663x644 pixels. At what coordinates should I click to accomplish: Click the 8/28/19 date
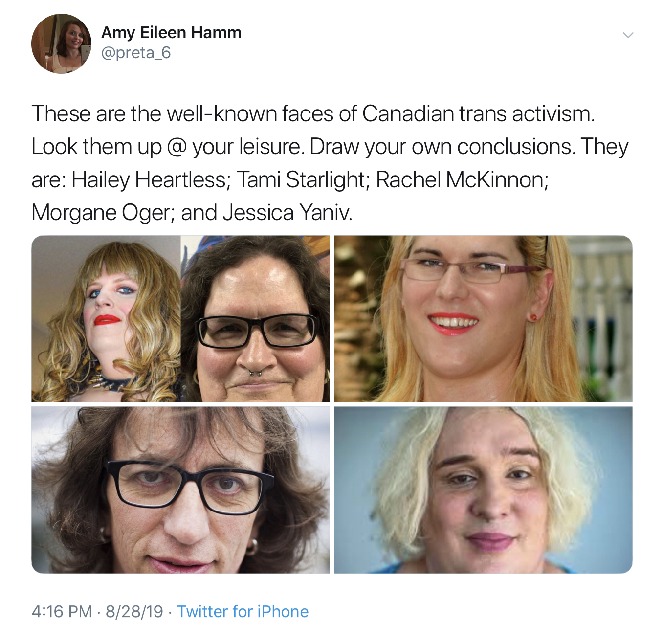tap(134, 611)
